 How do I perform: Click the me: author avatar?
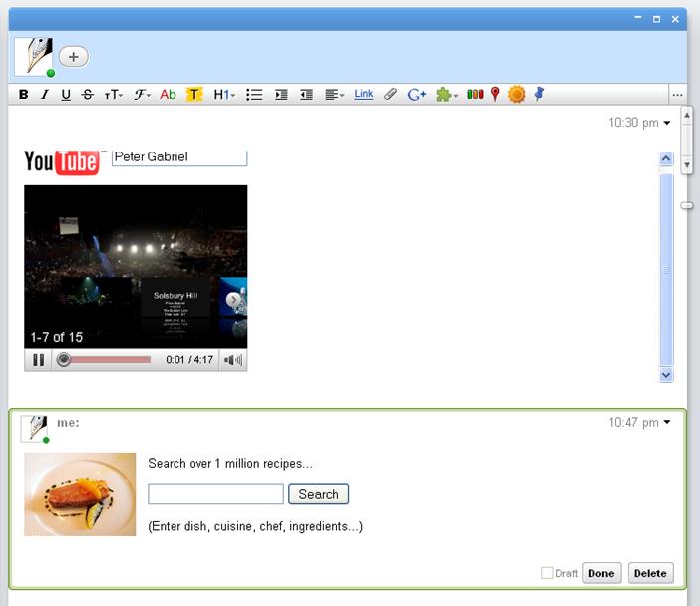pyautogui.click(x=34, y=429)
